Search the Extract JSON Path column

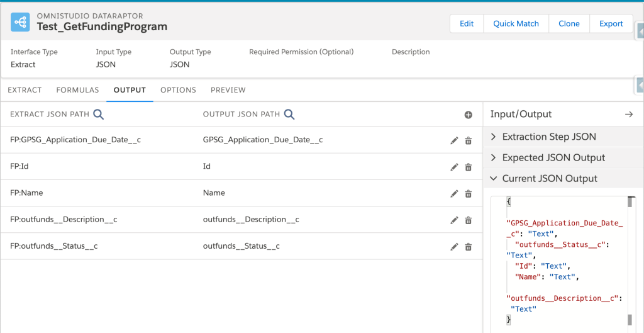[x=98, y=114]
